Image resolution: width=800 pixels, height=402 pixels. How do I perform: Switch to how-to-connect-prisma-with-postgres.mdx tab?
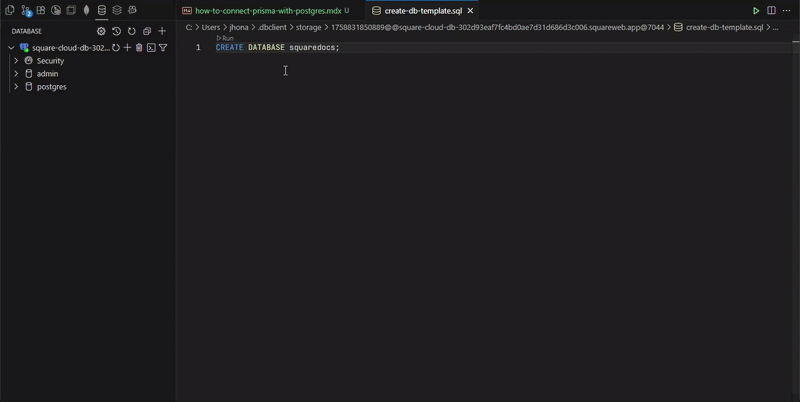(x=267, y=10)
